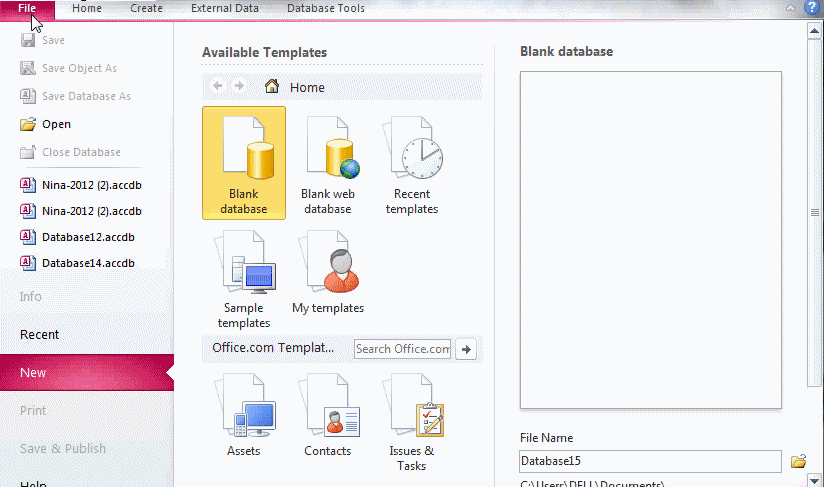Click the vertical scrollbar thumb
The width and height of the screenshot is (824, 487).
click(x=814, y=213)
